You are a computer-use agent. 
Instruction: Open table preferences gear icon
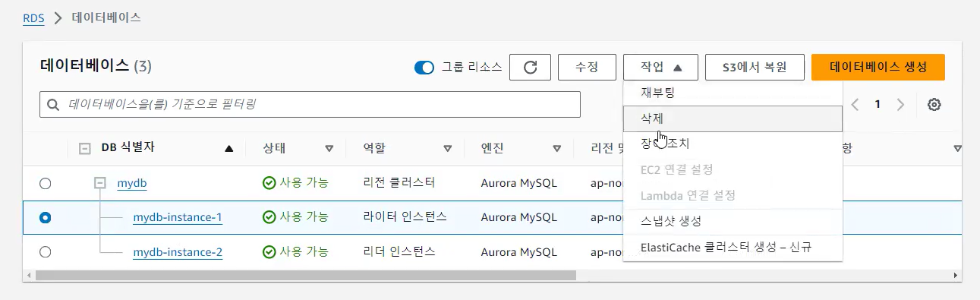point(934,105)
